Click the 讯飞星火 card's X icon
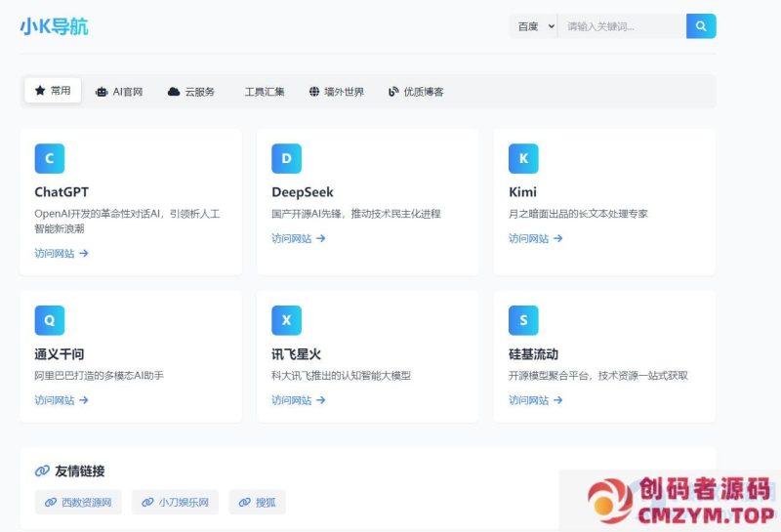781x532 pixels. point(286,320)
